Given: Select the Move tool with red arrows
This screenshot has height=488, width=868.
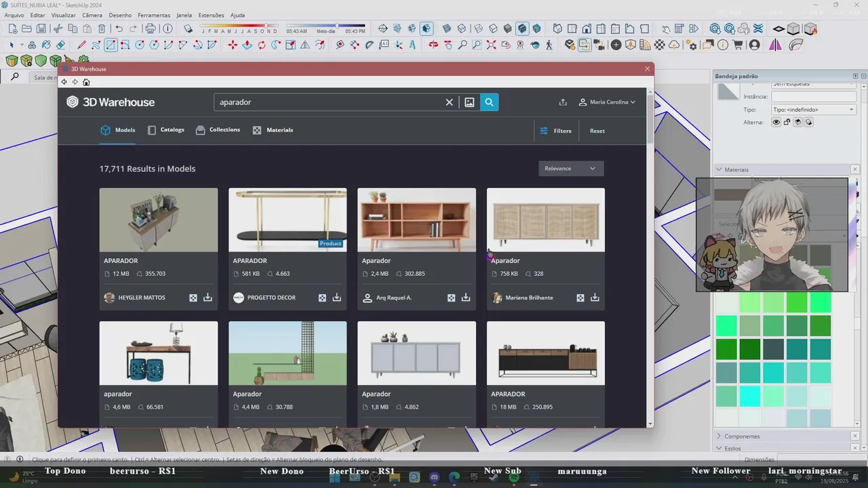Looking at the screenshot, I should pos(233,45).
